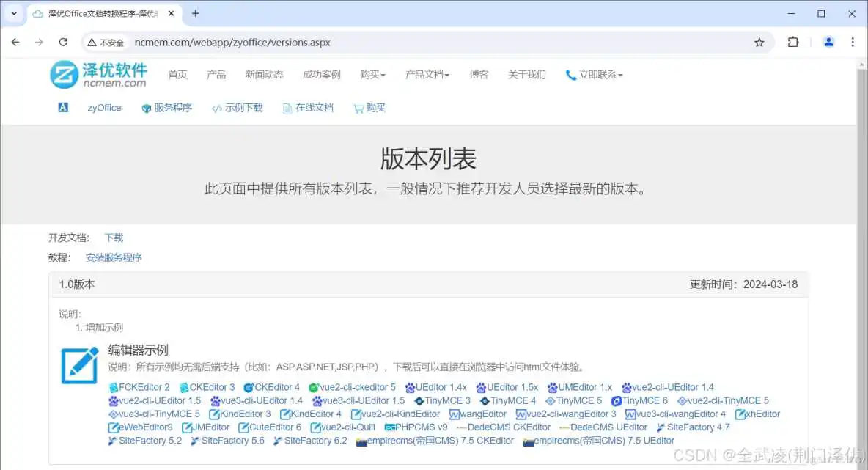The width and height of the screenshot is (868, 470).
Task: Click the 下载 link beside 开发文档
Action: [x=114, y=238]
